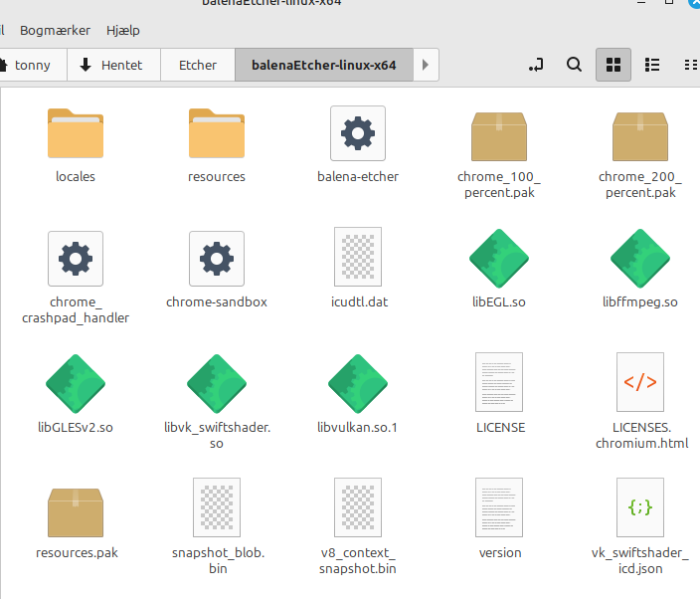Viewport: 700px width, 599px height.
Task: Switch to list view
Action: (652, 65)
